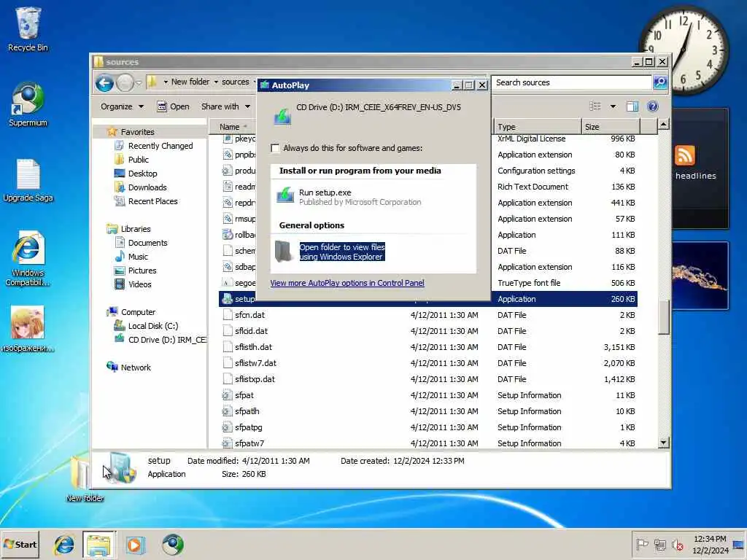Click New folder in address breadcrumb
Image resolution: width=747 pixels, height=560 pixels.
coord(190,82)
